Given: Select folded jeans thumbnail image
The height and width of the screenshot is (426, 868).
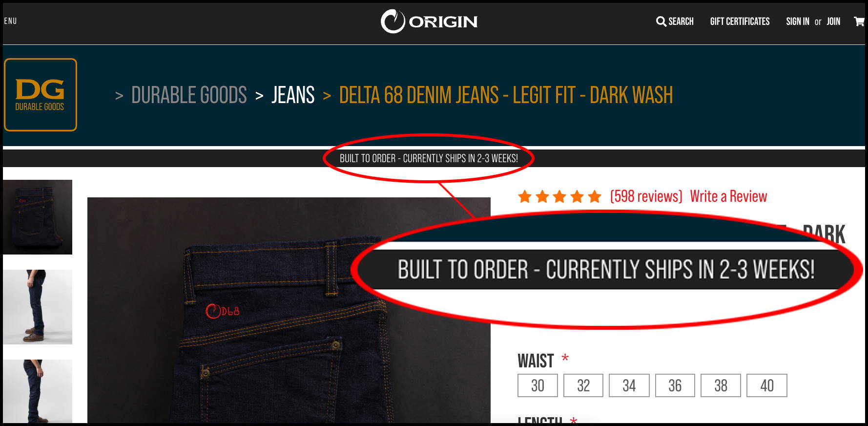Looking at the screenshot, I should coord(38,217).
